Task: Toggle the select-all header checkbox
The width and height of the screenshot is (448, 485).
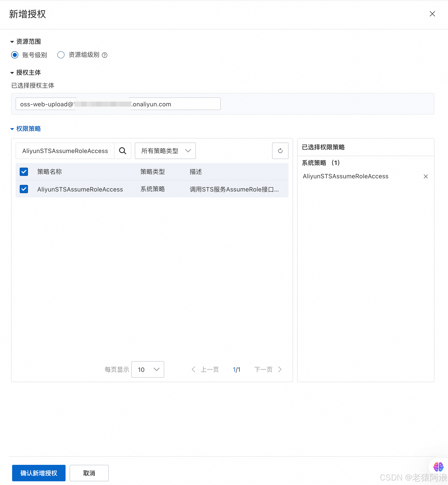Action: 24,172
